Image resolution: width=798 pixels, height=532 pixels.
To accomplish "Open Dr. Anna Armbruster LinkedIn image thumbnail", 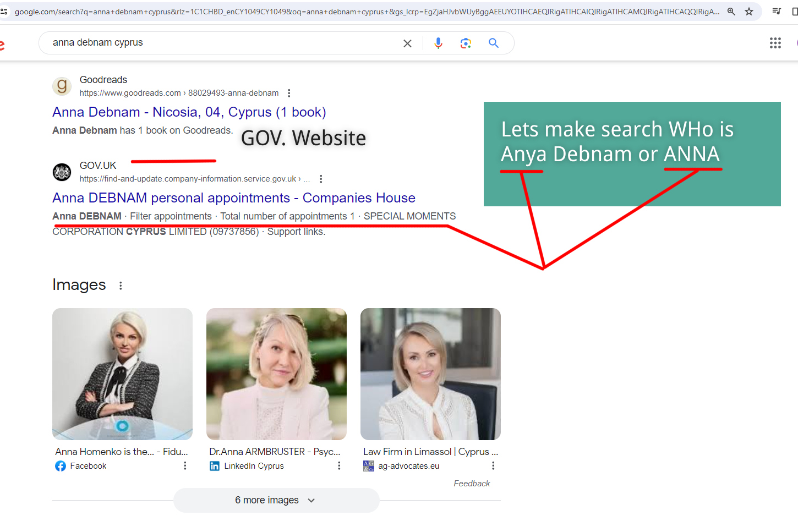I will point(276,374).
